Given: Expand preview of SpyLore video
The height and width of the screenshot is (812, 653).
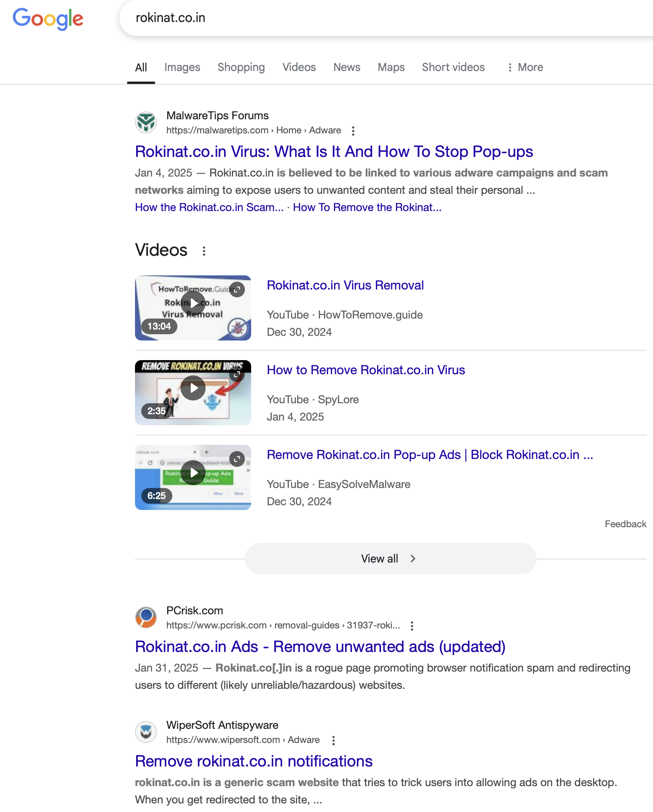Looking at the screenshot, I should (x=237, y=374).
